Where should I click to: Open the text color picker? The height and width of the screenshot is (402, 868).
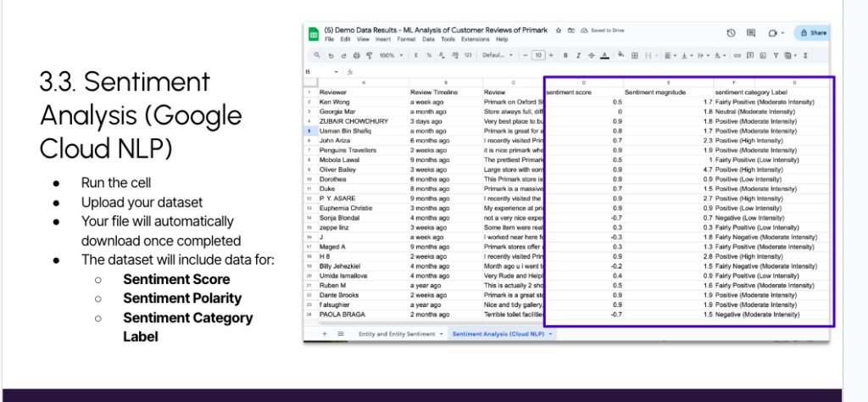[x=604, y=55]
